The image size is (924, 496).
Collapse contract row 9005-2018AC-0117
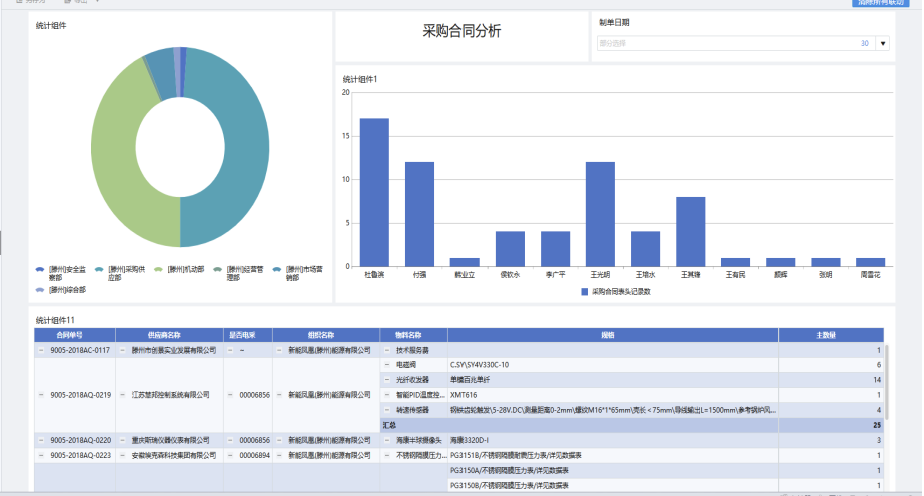pyautogui.click(x=41, y=350)
